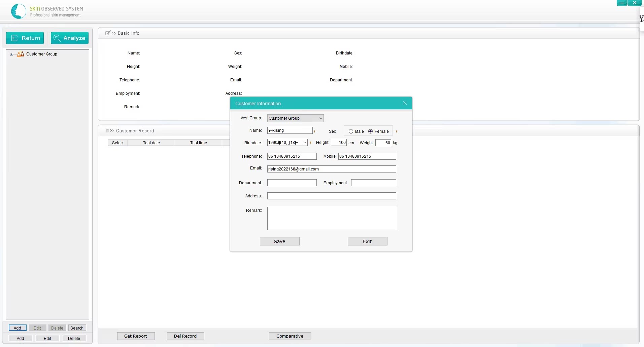Click the Del Record button

coord(185,336)
